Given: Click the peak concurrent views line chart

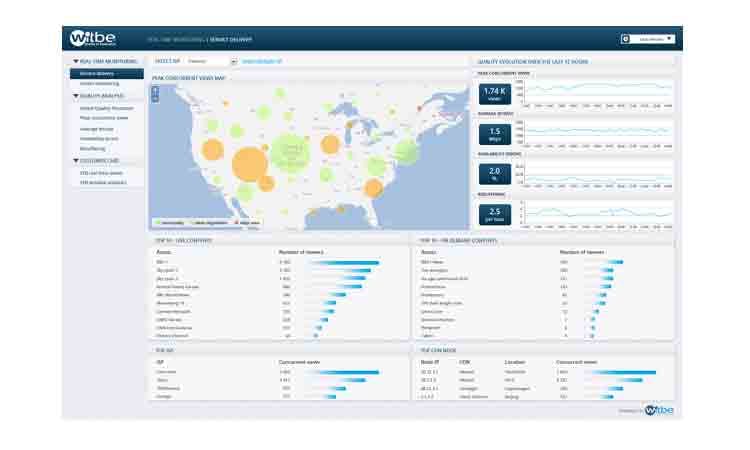Looking at the screenshot, I should coord(598,92).
